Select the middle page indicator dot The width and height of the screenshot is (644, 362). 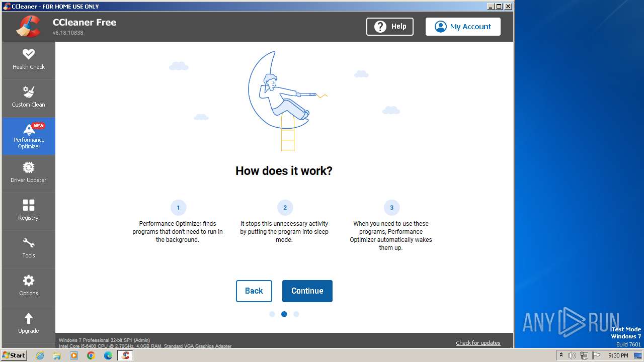284,314
